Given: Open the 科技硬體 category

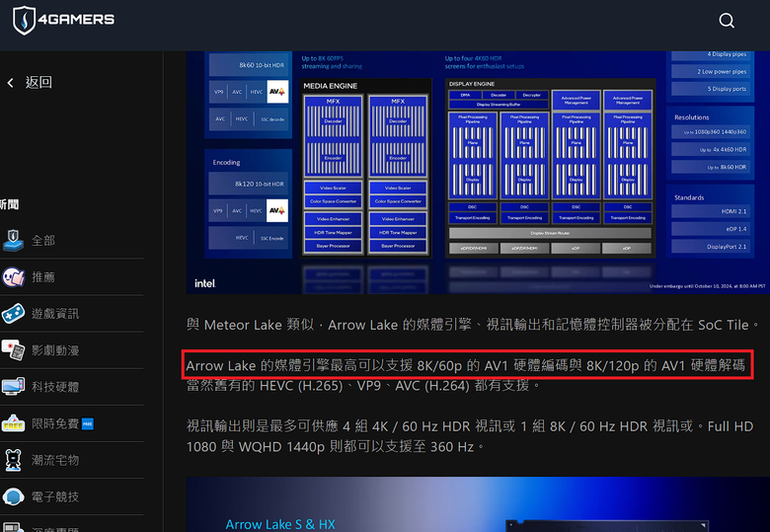Looking at the screenshot, I should tap(55, 387).
